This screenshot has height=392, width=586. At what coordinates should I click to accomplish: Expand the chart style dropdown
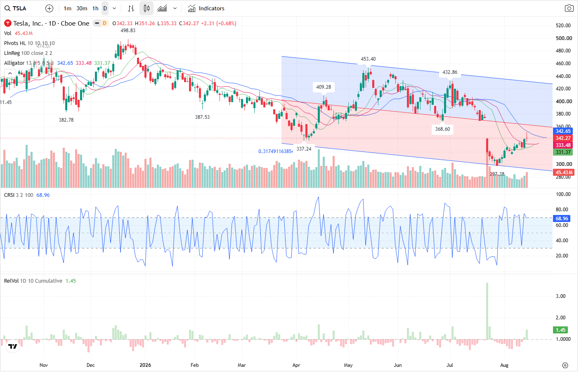pos(175,8)
